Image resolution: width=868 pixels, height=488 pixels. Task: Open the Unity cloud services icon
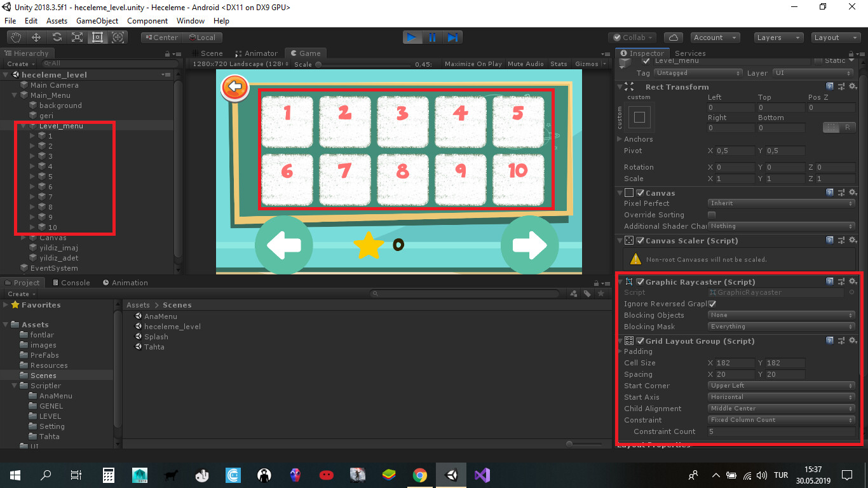click(673, 37)
